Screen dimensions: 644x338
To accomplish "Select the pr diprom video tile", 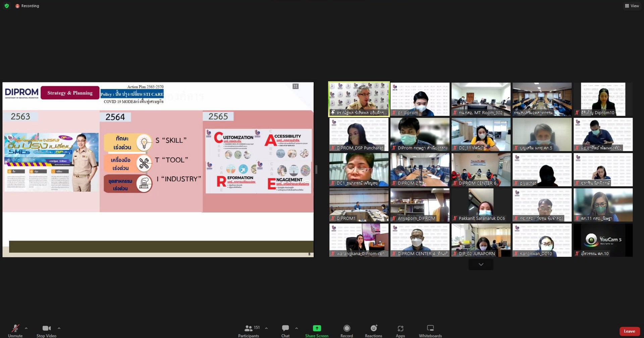I will [x=420, y=99].
